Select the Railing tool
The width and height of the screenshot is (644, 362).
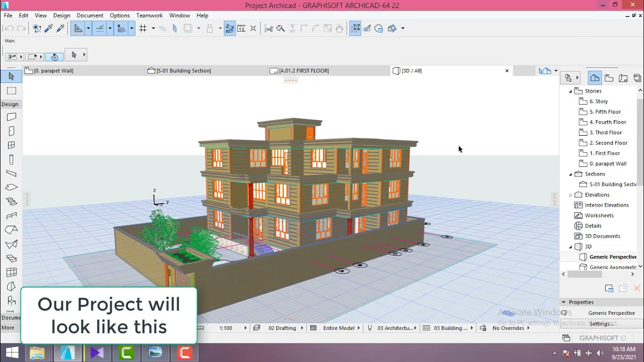pyautogui.click(x=11, y=216)
